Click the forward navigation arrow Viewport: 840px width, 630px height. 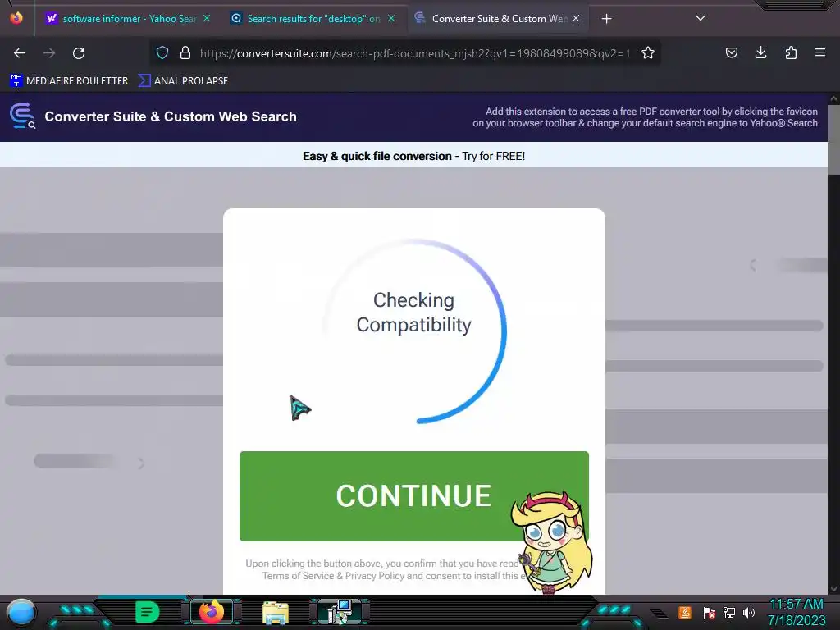pyautogui.click(x=49, y=53)
